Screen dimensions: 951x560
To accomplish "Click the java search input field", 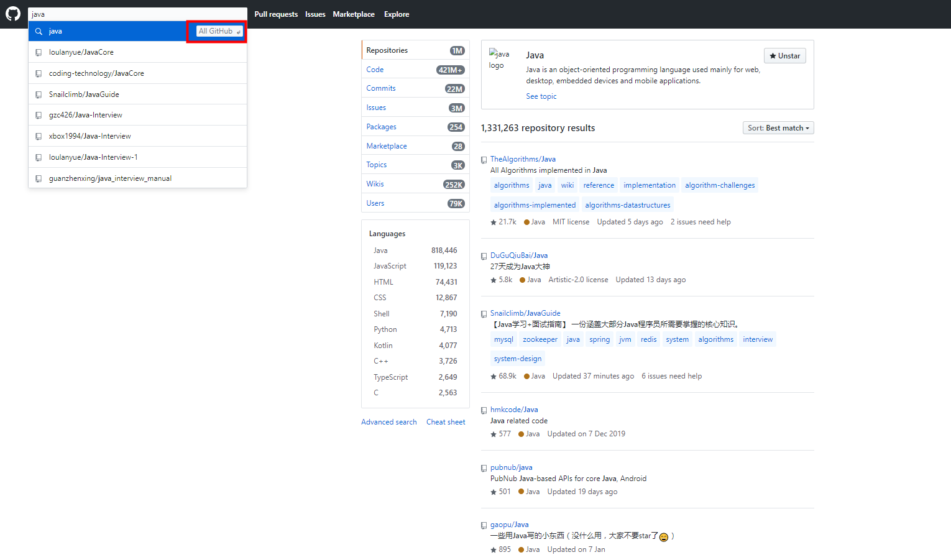I will pyautogui.click(x=137, y=14).
